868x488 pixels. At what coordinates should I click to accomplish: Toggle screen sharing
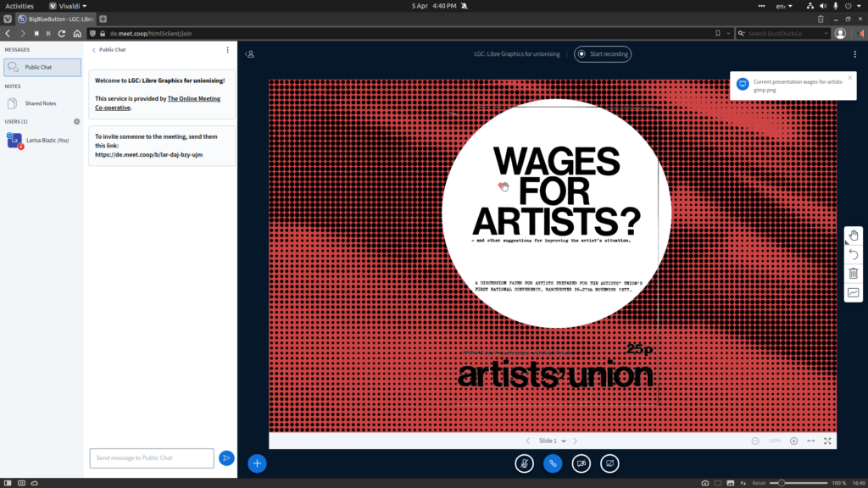[609, 463]
